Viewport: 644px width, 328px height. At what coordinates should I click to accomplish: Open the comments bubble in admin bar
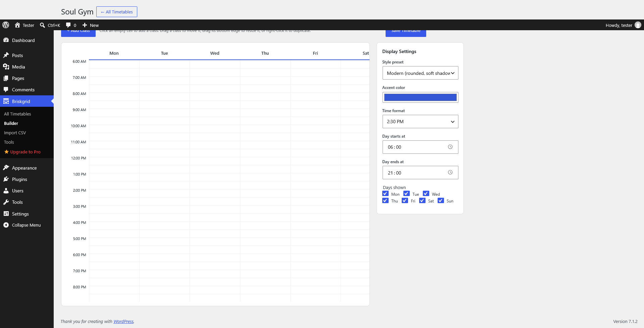(x=68, y=25)
